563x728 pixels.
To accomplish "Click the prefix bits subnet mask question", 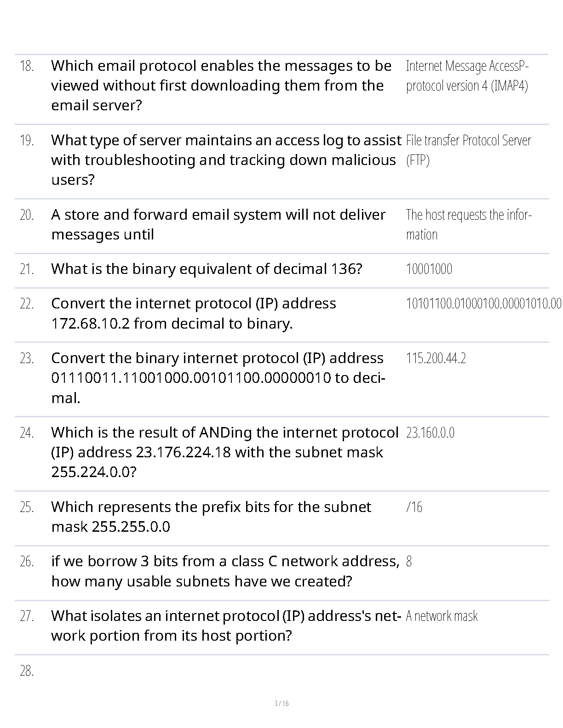I will [x=211, y=517].
